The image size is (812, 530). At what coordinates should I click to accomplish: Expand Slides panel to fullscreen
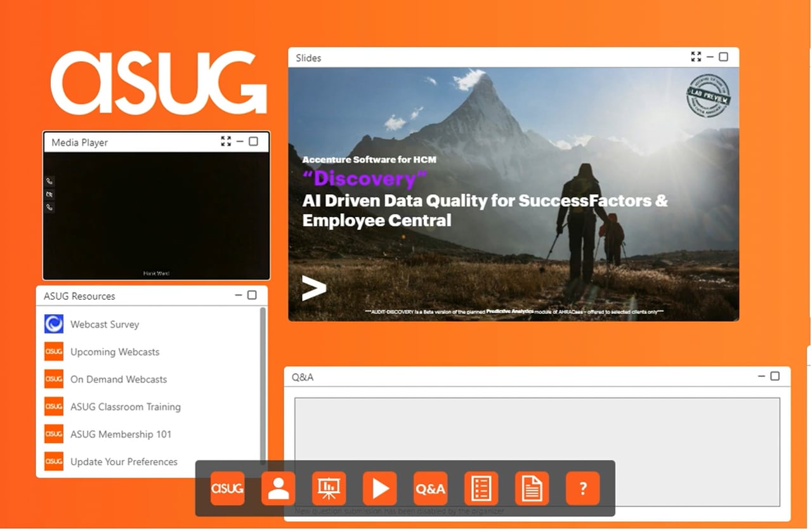pos(696,56)
